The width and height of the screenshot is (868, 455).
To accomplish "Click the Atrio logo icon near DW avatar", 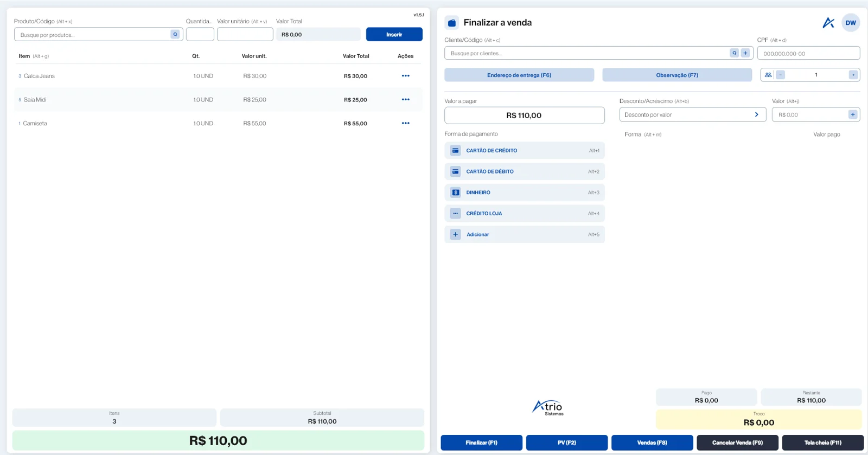I will pos(828,23).
